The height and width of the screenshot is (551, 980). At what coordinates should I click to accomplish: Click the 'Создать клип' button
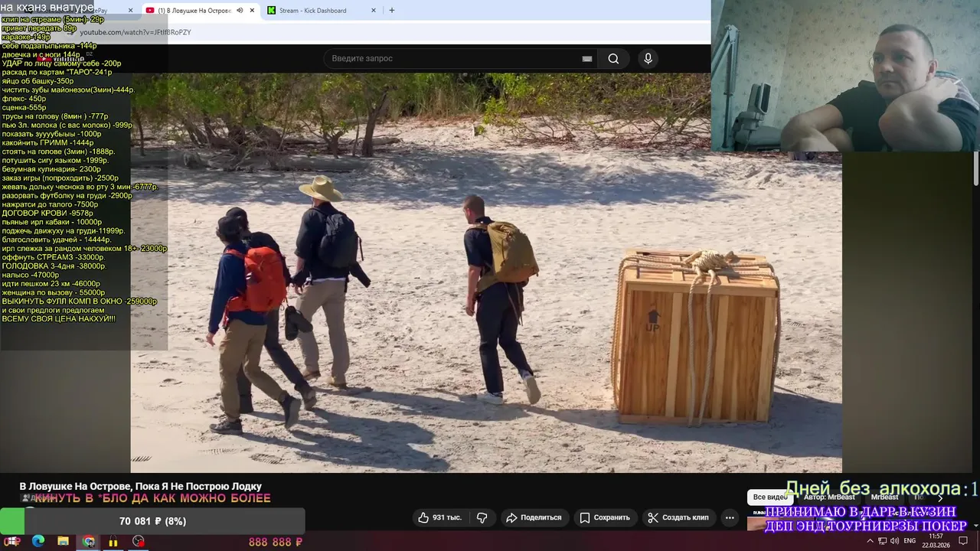click(x=679, y=517)
